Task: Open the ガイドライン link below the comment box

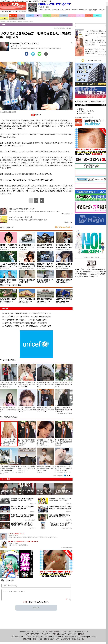Action: coord(26,602)
